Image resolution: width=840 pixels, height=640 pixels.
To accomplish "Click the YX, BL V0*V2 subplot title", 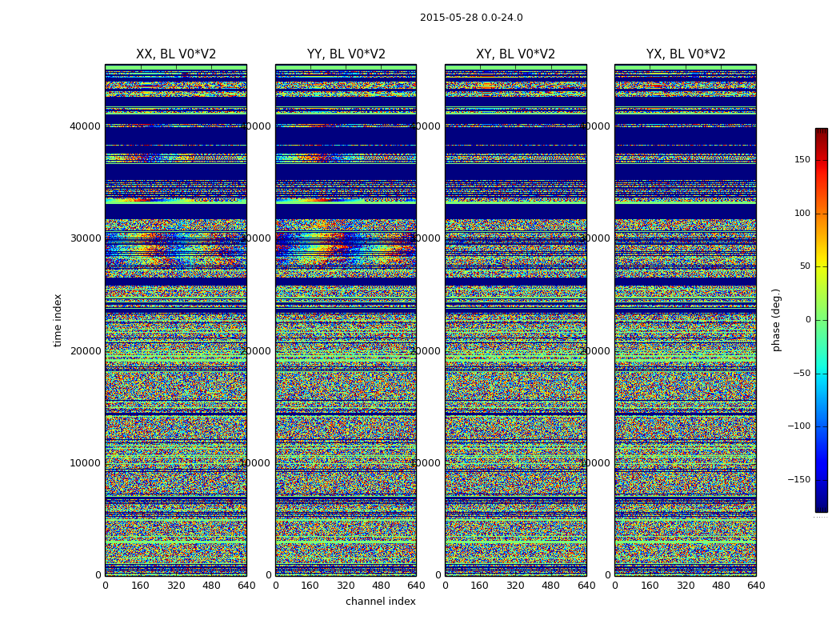I will coord(686,54).
